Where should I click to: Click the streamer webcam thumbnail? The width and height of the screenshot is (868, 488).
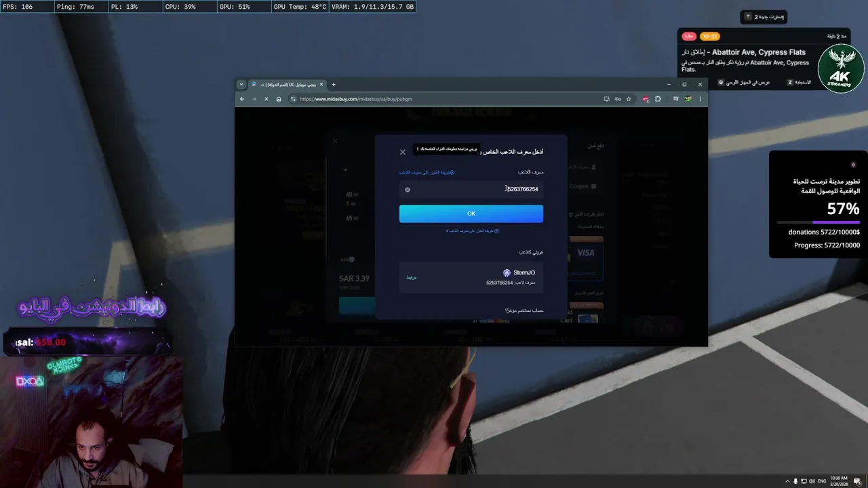pos(92,422)
